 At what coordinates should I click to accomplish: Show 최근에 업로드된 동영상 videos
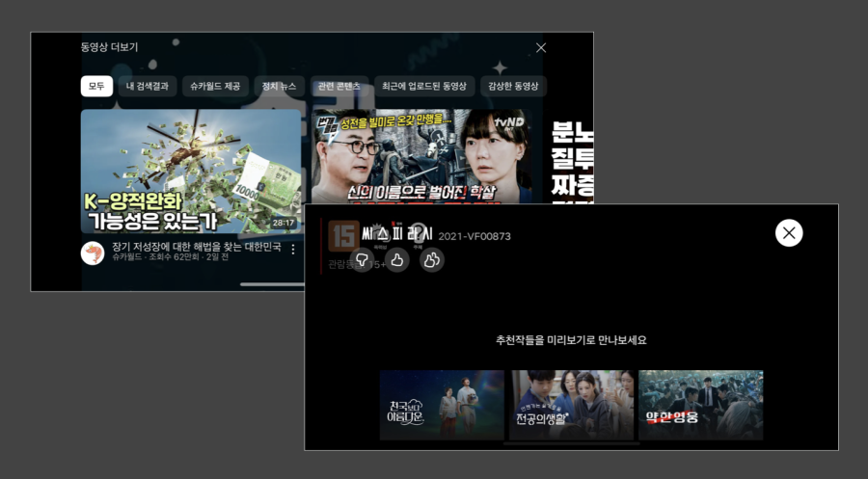424,86
